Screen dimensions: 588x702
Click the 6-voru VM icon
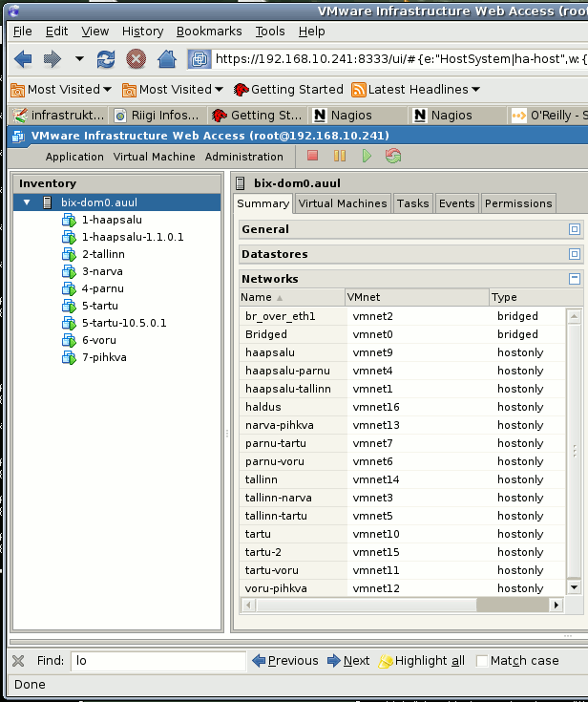click(69, 340)
